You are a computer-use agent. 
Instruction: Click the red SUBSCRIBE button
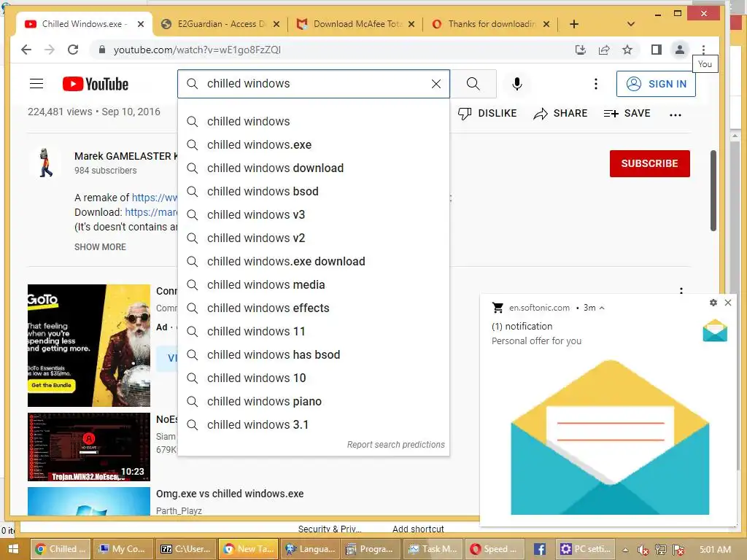pos(649,163)
